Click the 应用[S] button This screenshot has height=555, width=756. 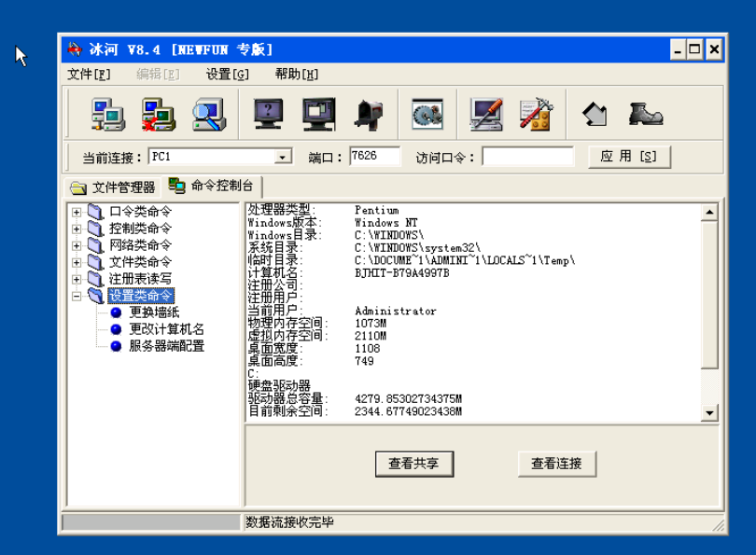(x=629, y=157)
